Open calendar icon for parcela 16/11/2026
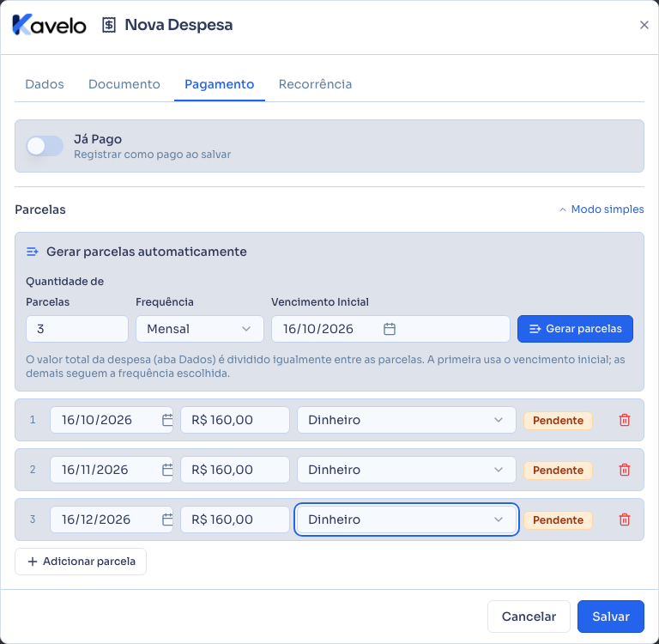 point(167,470)
